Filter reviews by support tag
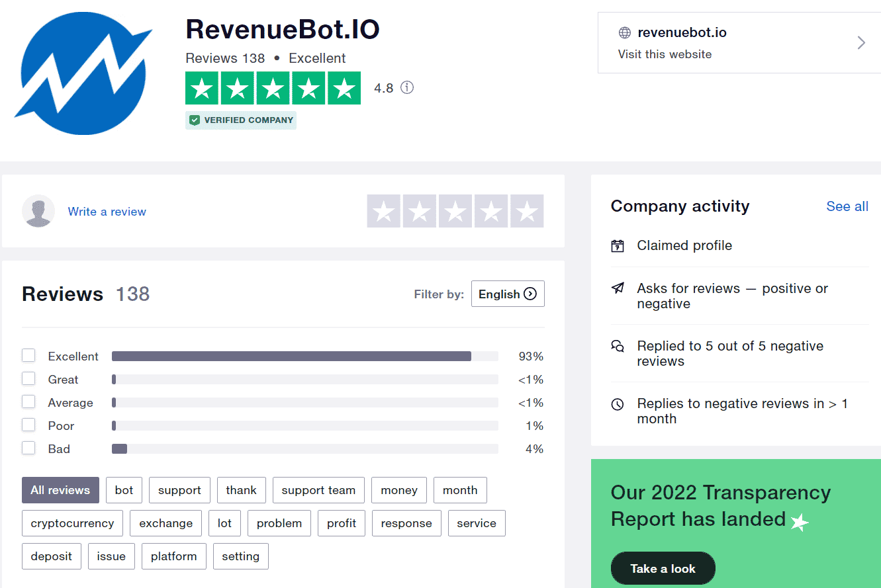This screenshot has height=588, width=881. (179, 490)
